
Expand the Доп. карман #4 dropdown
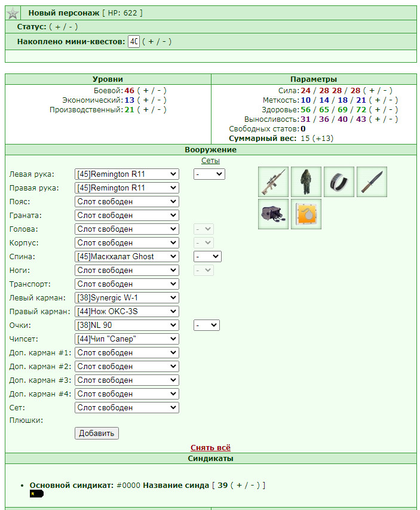point(127,394)
